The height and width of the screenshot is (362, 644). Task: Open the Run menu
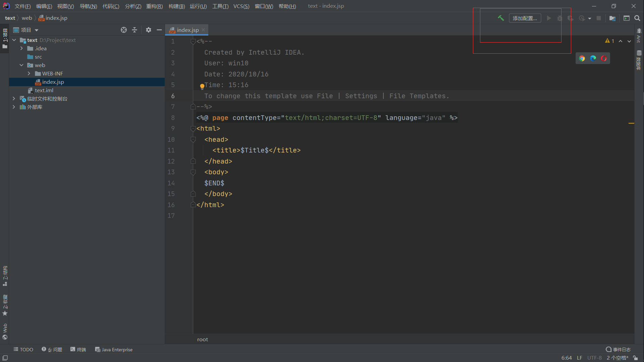[x=198, y=6]
